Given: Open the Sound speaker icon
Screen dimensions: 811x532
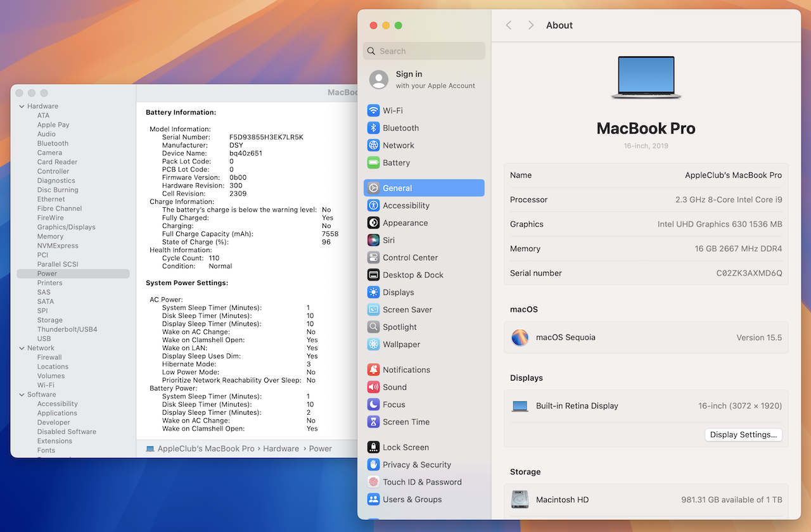Looking at the screenshot, I should 373,387.
